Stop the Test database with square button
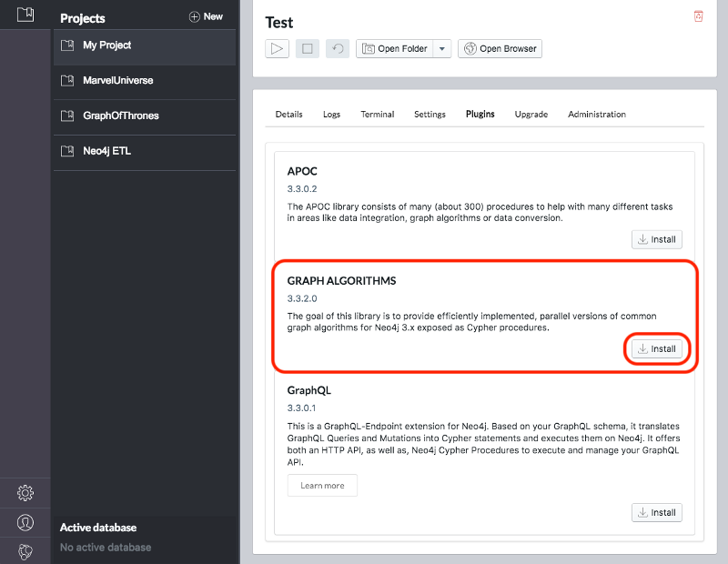This screenshot has height=564, width=728. click(x=307, y=49)
